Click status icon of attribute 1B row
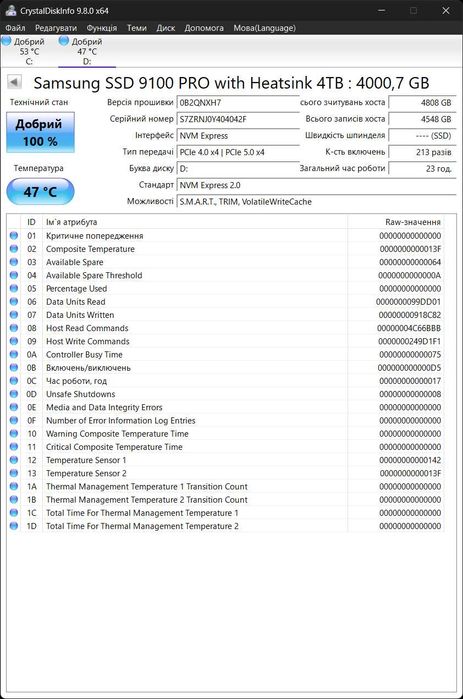 [x=14, y=499]
